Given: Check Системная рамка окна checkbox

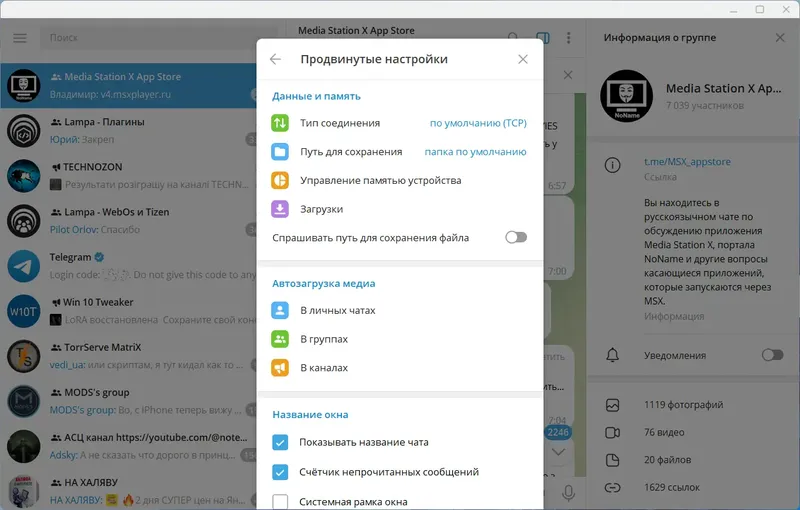Looking at the screenshot, I should [x=280, y=501].
